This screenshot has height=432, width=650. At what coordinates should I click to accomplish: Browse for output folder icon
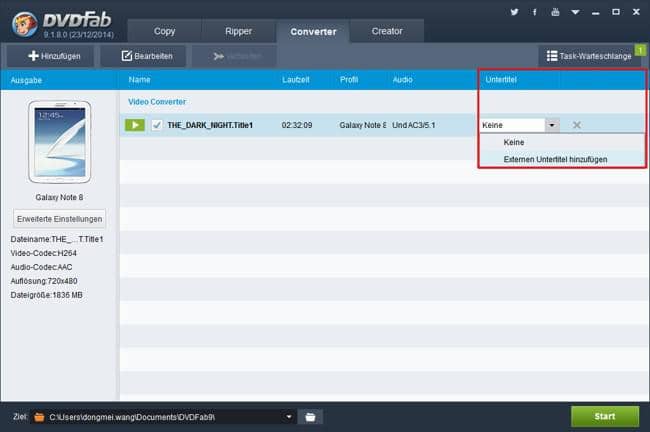click(x=310, y=417)
